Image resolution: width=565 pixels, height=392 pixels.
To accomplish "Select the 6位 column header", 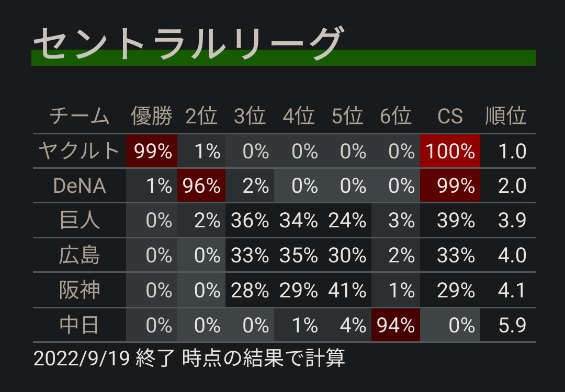I will tap(395, 116).
